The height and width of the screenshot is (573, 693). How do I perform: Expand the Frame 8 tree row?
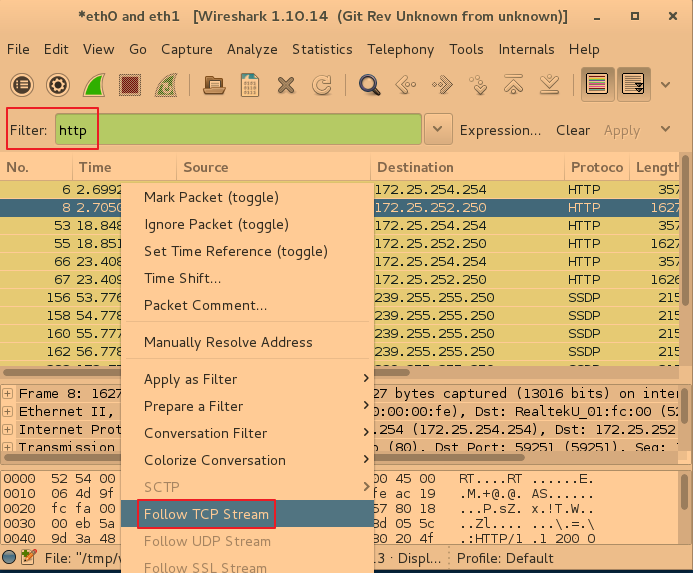pyautogui.click(x=8, y=394)
